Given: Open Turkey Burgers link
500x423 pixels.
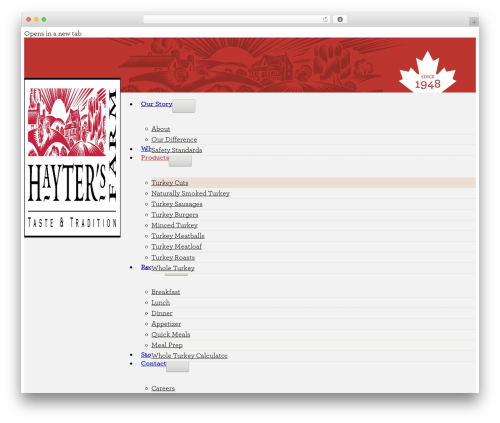Looking at the screenshot, I should (175, 215).
